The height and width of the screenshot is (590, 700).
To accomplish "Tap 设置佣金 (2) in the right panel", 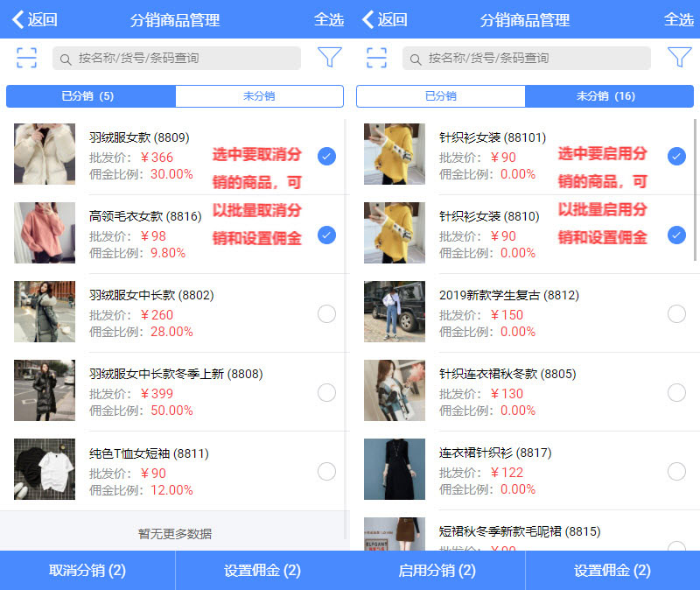I will pos(612,571).
